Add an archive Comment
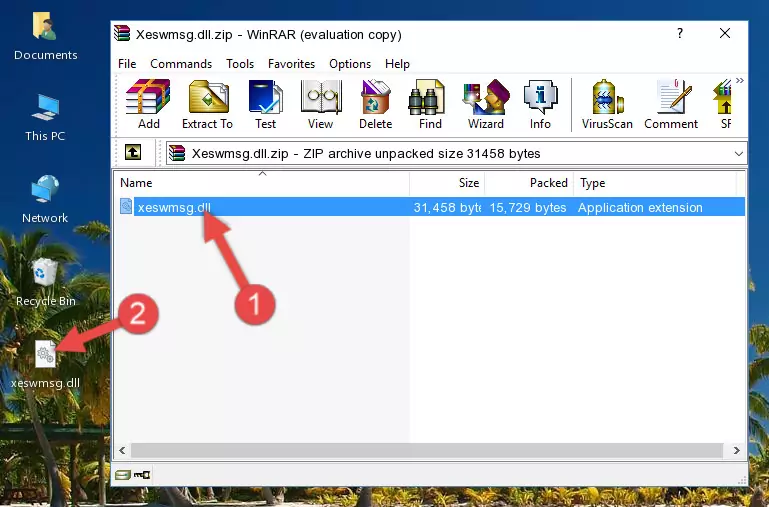Image resolution: width=769 pixels, height=507 pixels. coord(671,104)
